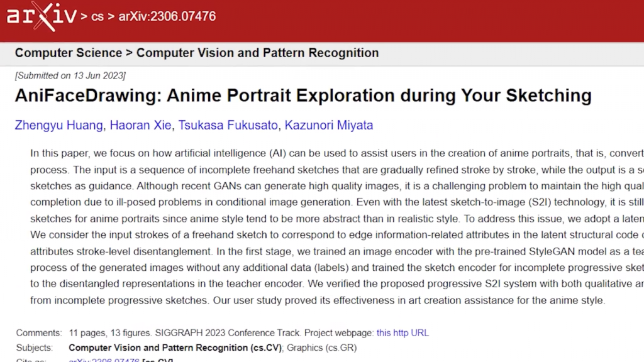Click the arXiv logo in the header
The image size is (644, 362).
pos(42,16)
